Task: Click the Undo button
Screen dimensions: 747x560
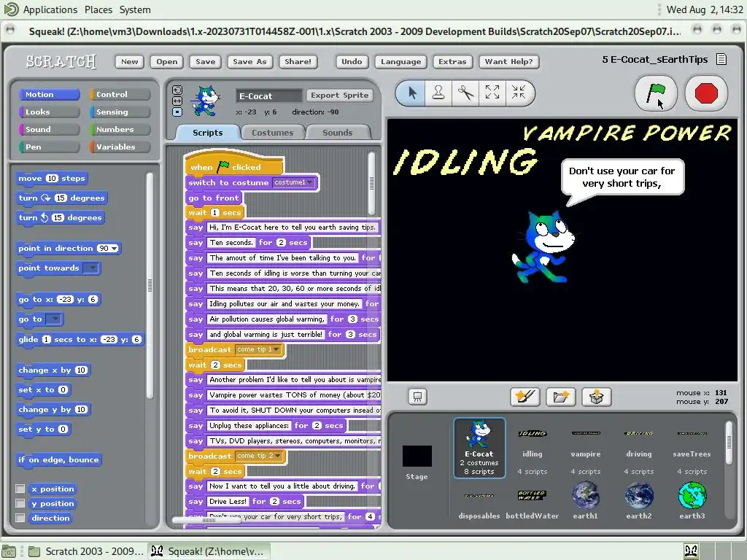Action: coord(352,61)
